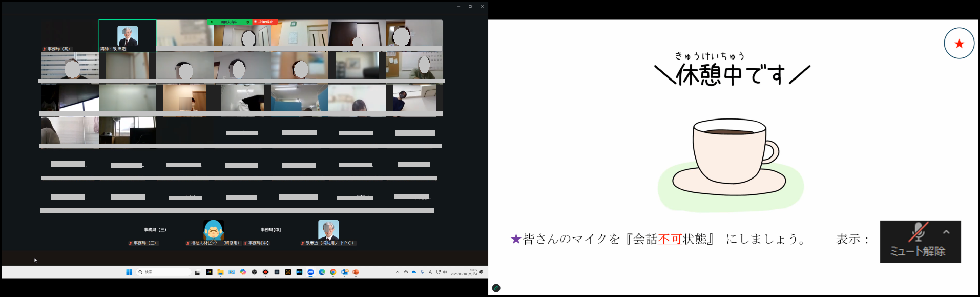Open Copilot from the taskbar
Viewport: 980px width, 297px height.
[243, 272]
